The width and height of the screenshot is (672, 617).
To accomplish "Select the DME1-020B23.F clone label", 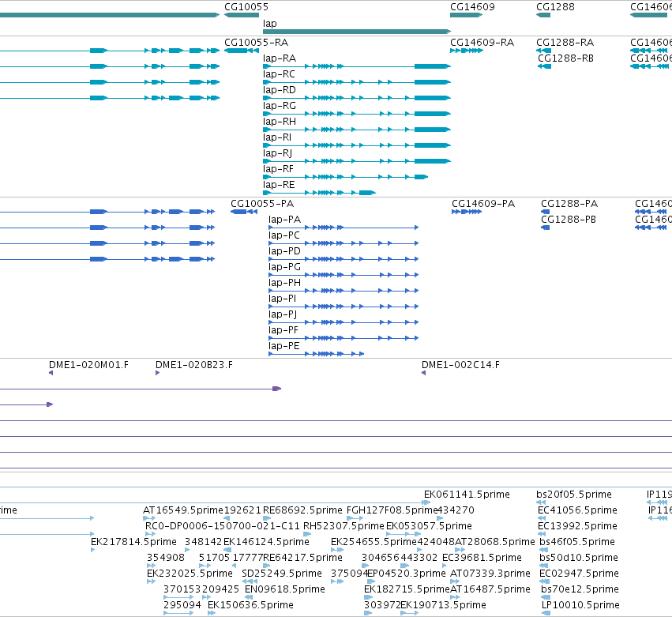I will 194,365.
